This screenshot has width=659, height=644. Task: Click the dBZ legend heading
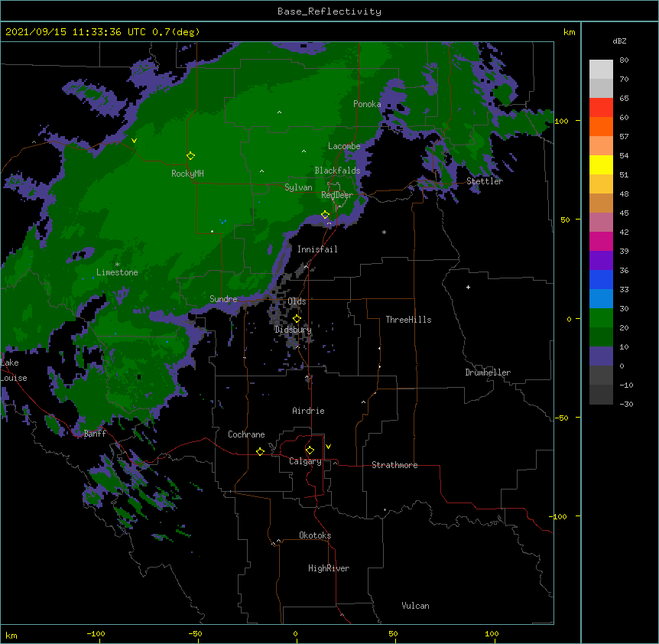619,41
